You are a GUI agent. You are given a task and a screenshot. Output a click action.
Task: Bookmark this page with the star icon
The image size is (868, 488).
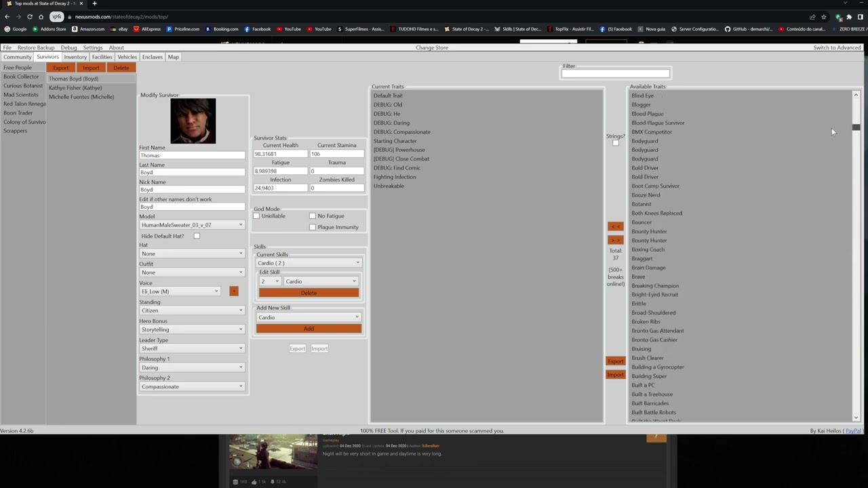(x=824, y=16)
